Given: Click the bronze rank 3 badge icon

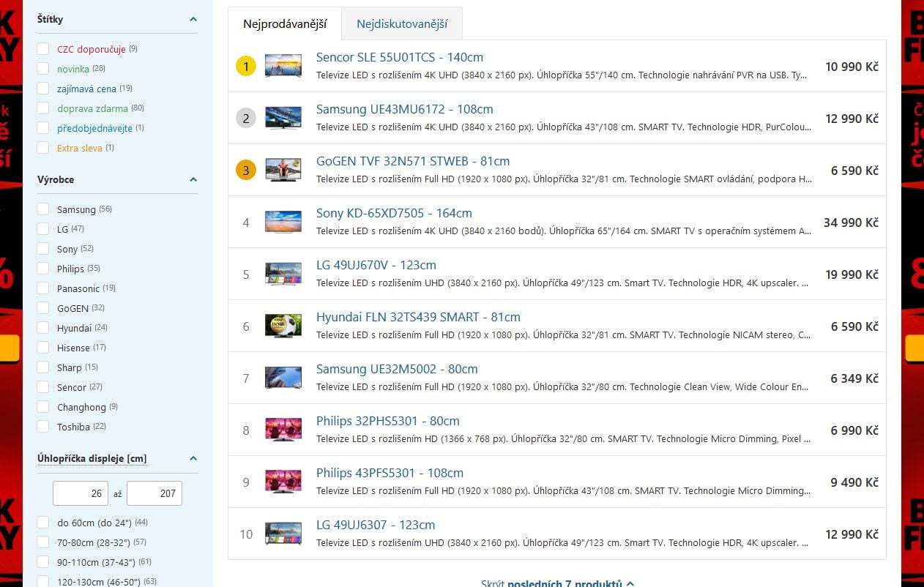Looking at the screenshot, I should (246, 171).
